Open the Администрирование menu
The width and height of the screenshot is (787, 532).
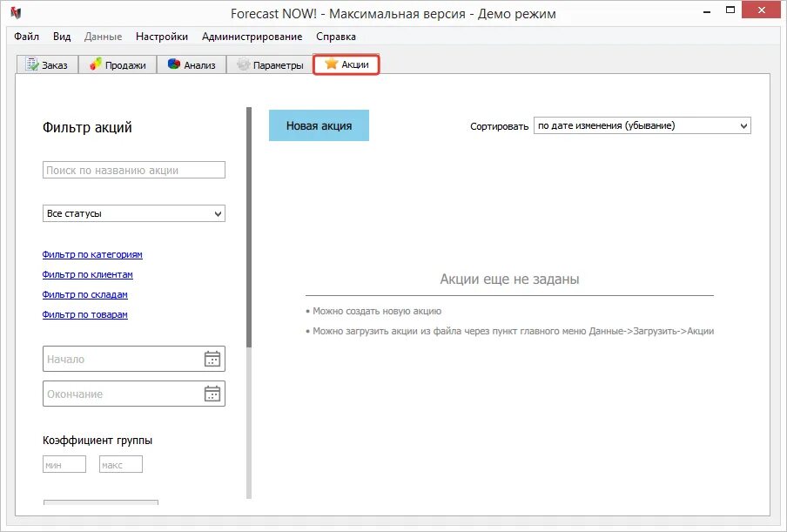tap(252, 37)
